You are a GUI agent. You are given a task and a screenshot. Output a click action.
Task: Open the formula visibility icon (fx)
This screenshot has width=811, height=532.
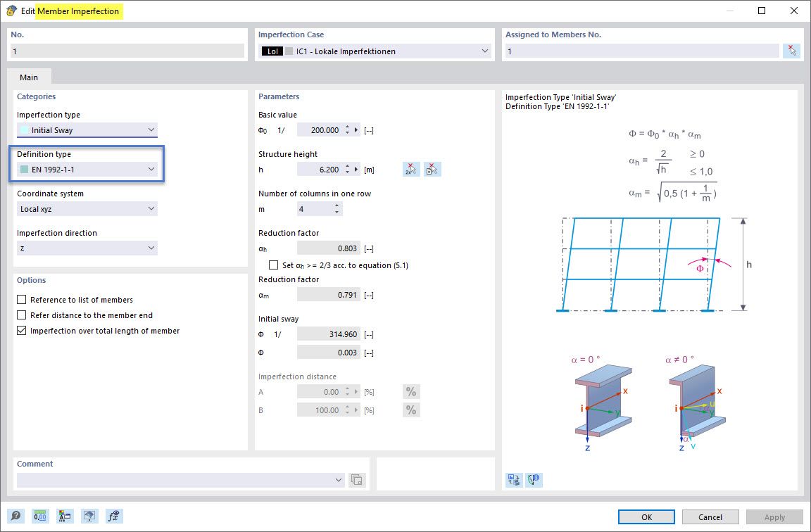tap(113, 516)
